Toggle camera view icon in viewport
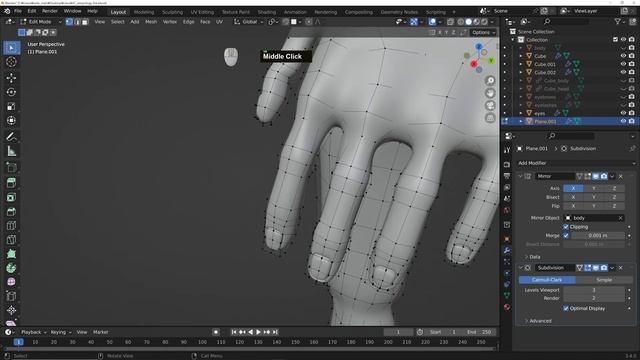640x360 pixels. click(x=490, y=105)
